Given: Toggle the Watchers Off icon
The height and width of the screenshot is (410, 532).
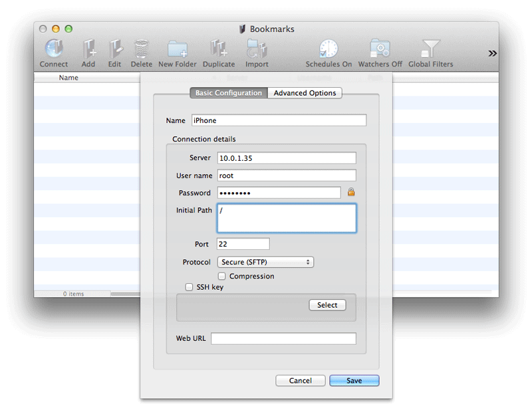Looking at the screenshot, I should [380, 49].
